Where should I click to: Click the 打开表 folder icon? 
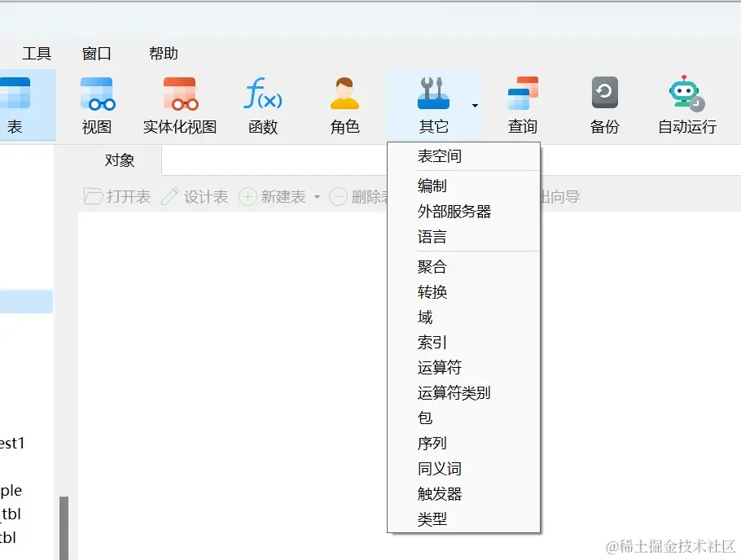[x=93, y=196]
